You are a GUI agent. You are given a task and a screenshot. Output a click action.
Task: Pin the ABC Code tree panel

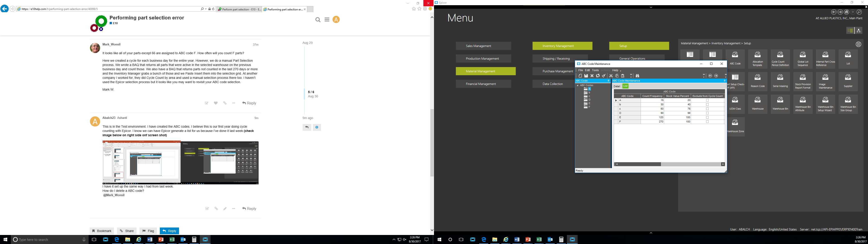coord(608,81)
